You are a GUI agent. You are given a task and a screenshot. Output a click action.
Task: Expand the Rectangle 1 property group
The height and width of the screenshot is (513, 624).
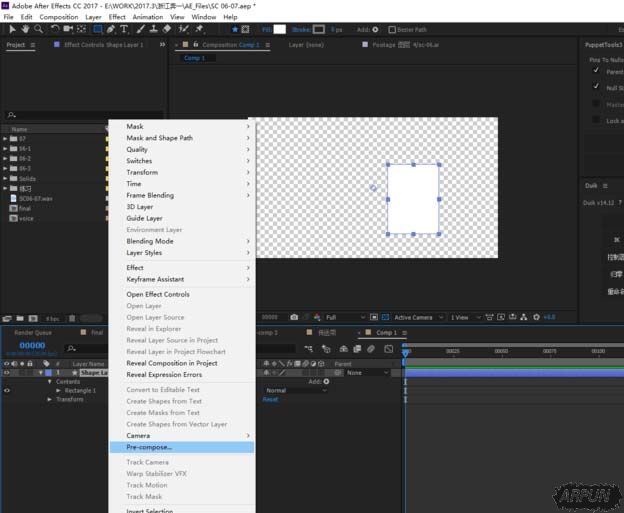[x=59, y=390]
